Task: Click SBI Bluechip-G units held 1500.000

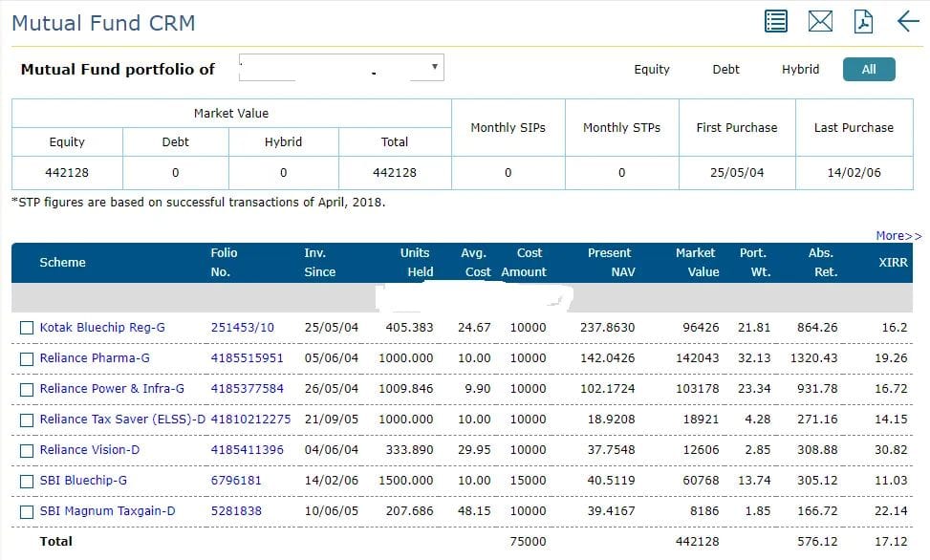Action: (x=405, y=481)
